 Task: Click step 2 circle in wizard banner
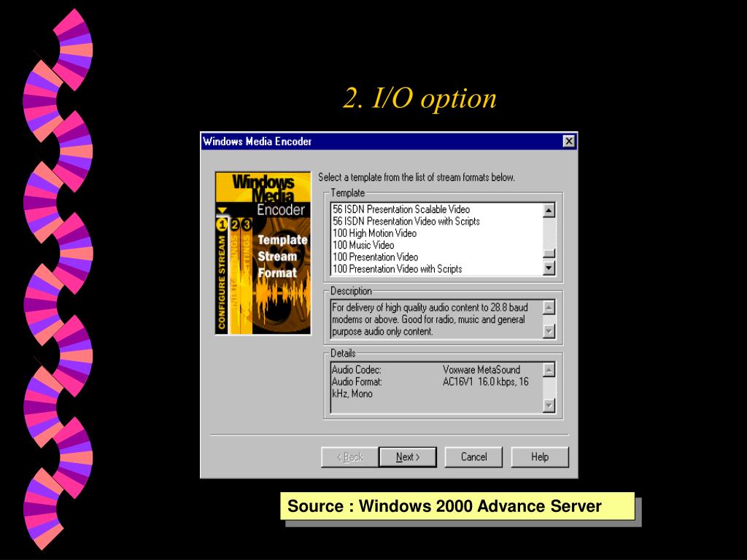pyautogui.click(x=234, y=225)
